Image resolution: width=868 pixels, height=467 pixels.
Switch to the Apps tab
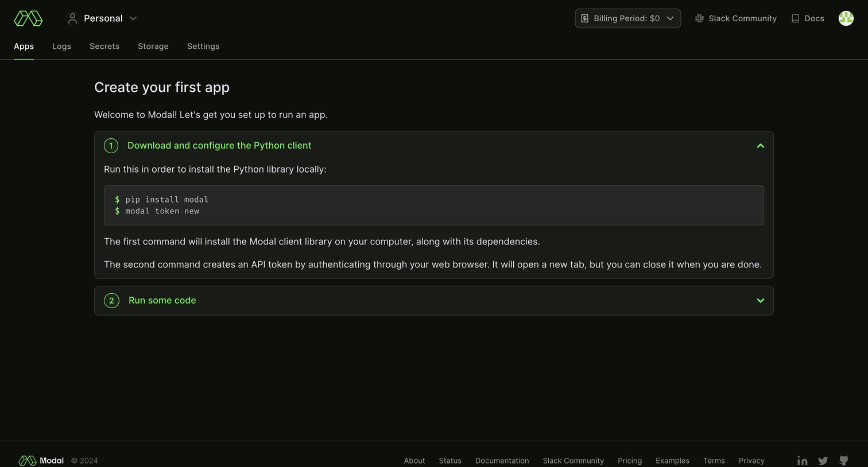tap(24, 46)
